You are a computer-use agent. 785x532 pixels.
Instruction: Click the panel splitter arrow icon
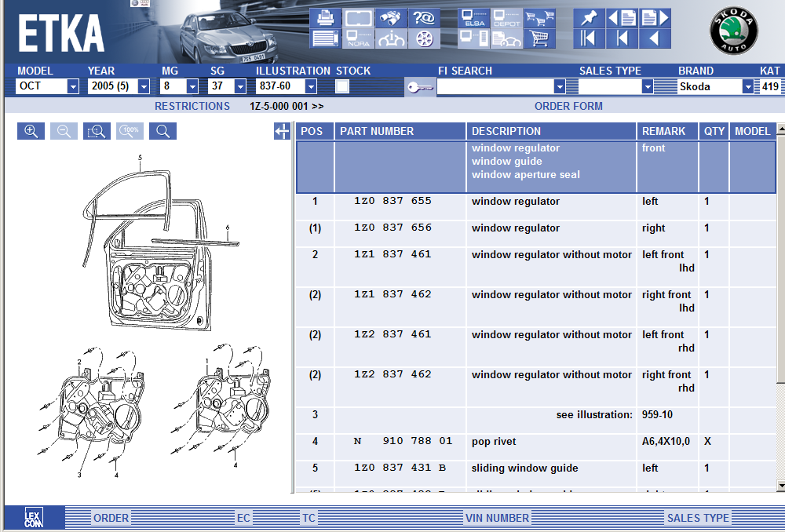click(x=282, y=131)
